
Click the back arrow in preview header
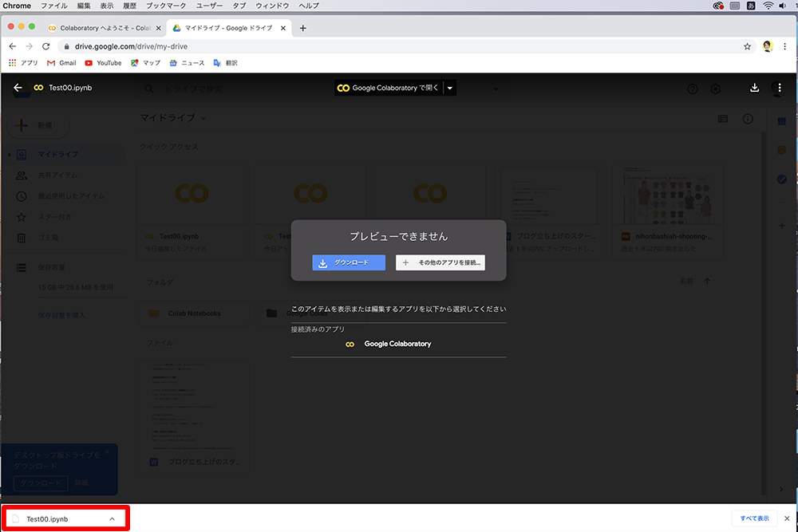(18, 88)
